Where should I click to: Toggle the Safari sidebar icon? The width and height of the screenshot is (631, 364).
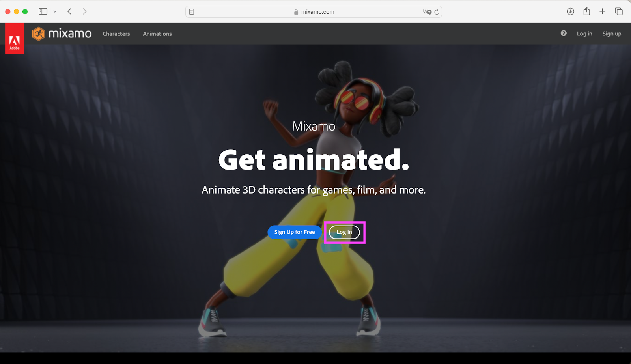pos(43,11)
